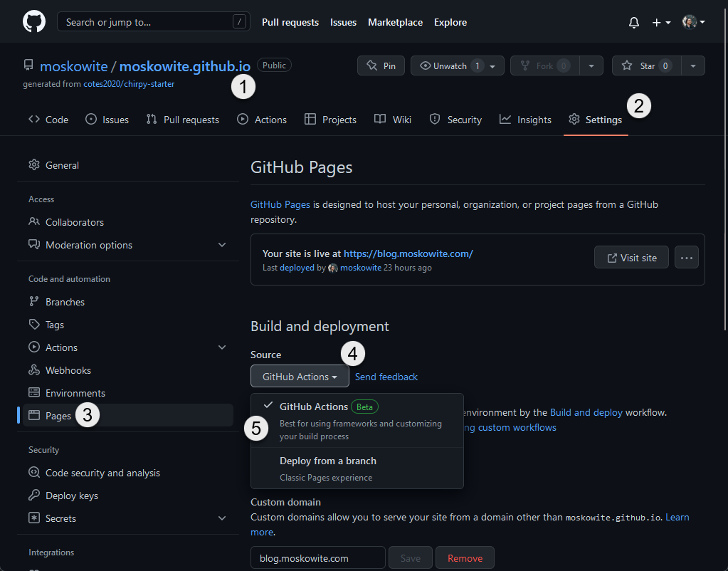
Task: Open the Unwatch dropdown caret
Action: tap(493, 66)
